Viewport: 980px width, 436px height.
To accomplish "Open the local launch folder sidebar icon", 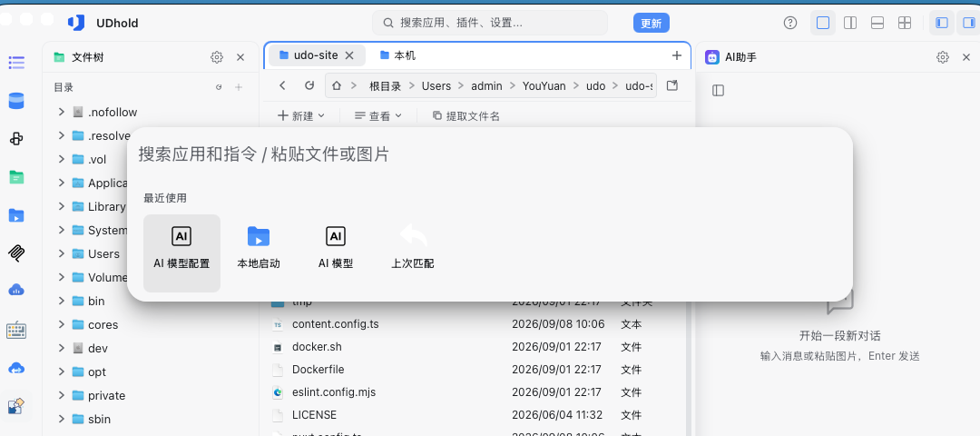I will (16, 216).
